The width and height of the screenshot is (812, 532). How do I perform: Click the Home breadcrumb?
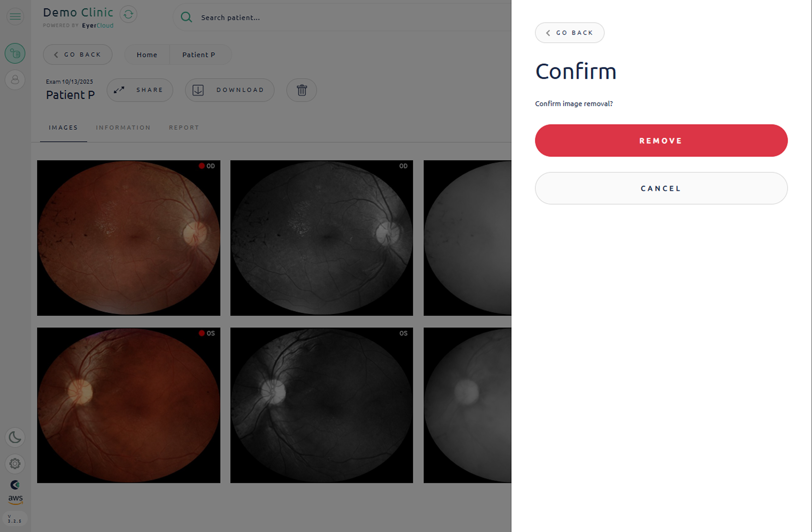(147, 55)
